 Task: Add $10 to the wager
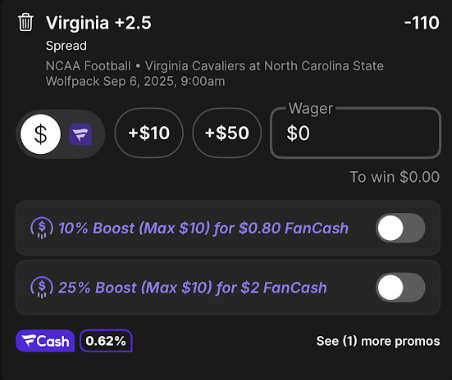149,133
